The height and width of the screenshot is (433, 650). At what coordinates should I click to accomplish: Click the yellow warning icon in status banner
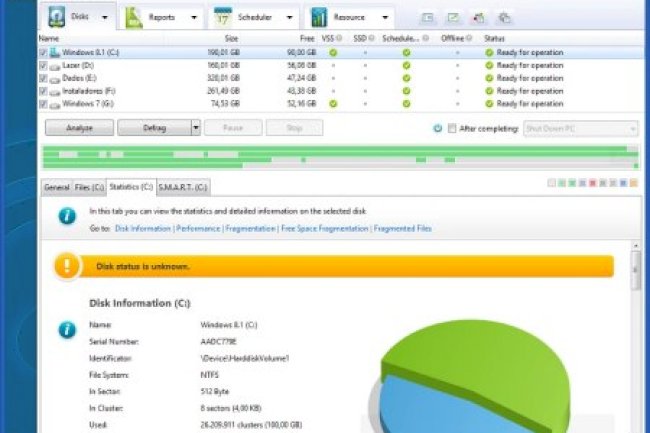66,266
